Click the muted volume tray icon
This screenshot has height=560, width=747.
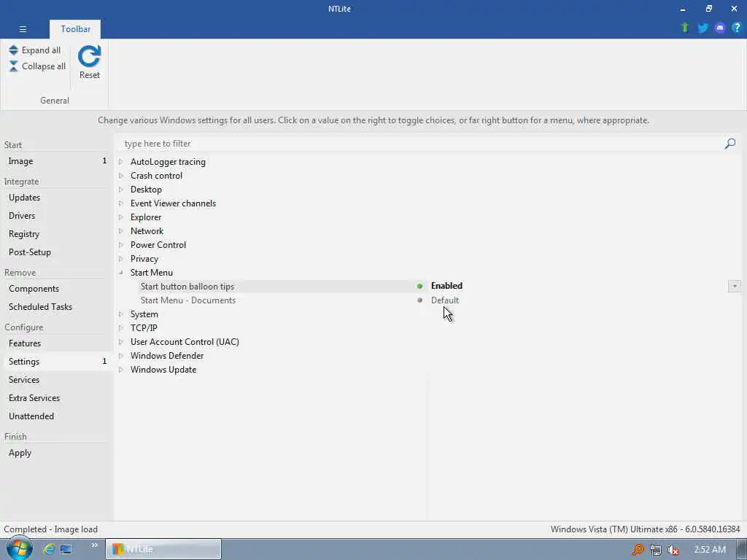tap(673, 550)
